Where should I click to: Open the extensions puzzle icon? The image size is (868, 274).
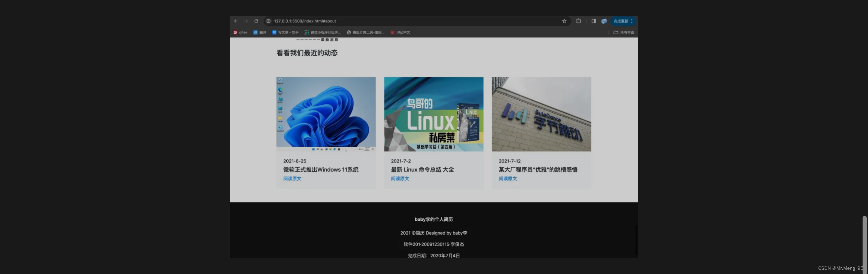click(579, 21)
